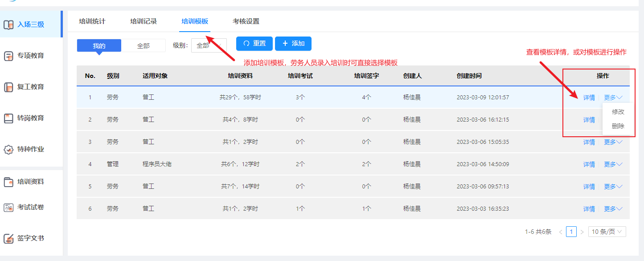644x261 pixels.
Task: Switch to the 培训统计 tab
Action: click(x=92, y=21)
